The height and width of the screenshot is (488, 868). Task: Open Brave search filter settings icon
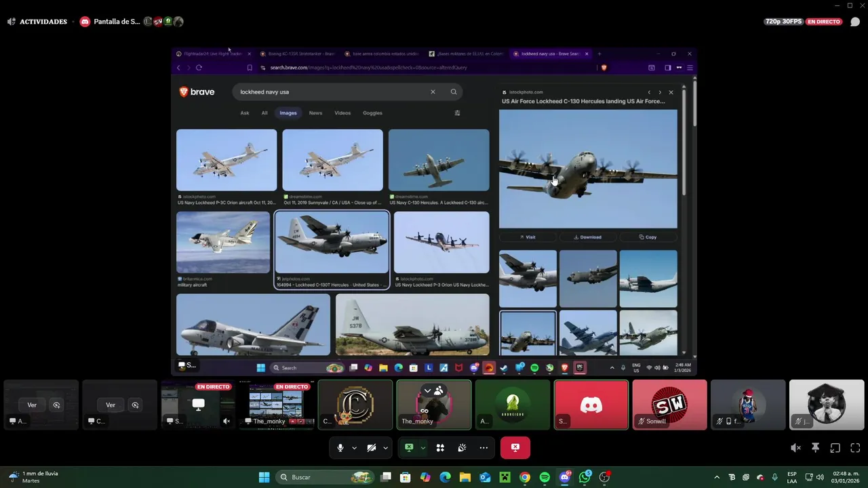click(457, 113)
